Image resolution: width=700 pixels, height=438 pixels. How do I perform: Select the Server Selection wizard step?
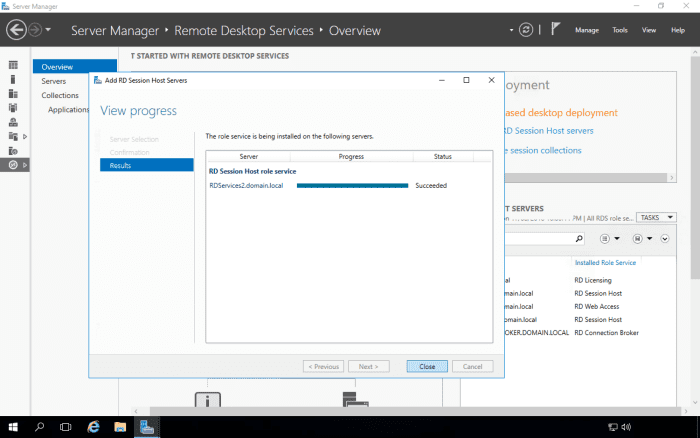click(134, 139)
